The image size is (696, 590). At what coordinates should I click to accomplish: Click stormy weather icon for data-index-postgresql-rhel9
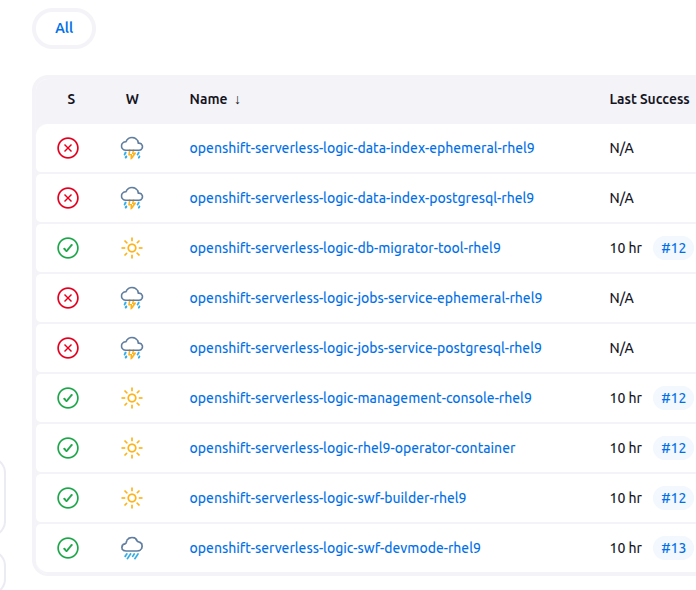[132, 198]
